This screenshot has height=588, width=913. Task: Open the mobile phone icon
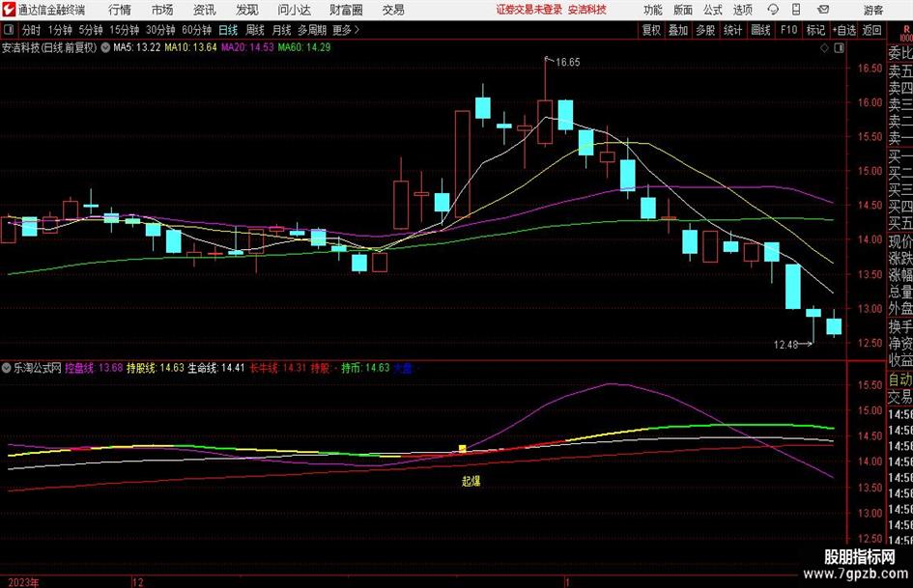(x=796, y=10)
